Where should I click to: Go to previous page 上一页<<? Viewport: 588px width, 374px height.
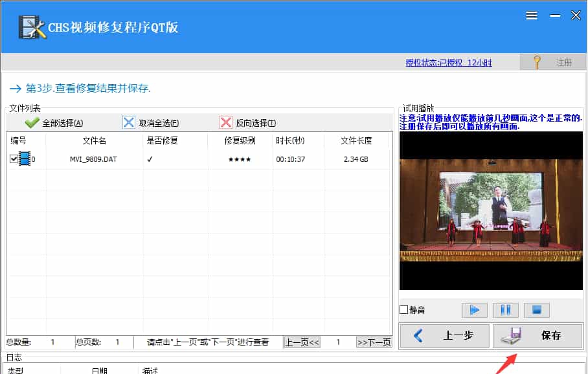pos(302,342)
